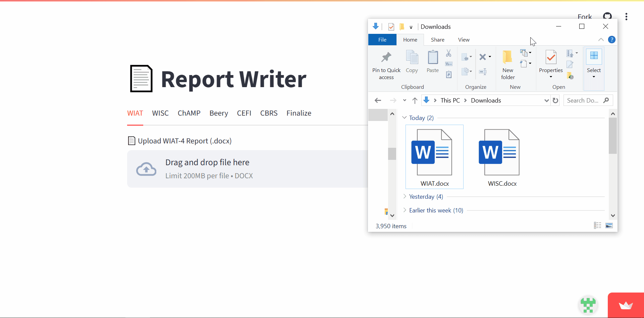Switch to details view in status bar
This screenshot has width=644, height=318.
pos(597,226)
